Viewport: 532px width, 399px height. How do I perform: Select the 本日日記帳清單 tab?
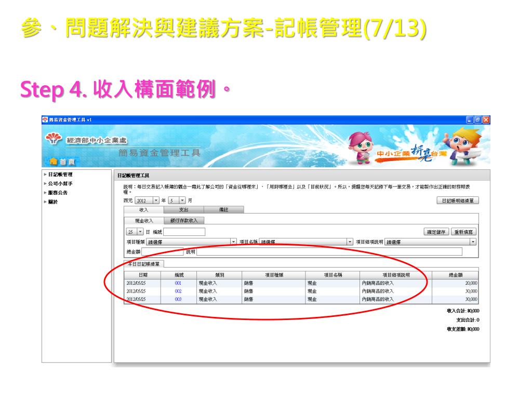point(144,263)
